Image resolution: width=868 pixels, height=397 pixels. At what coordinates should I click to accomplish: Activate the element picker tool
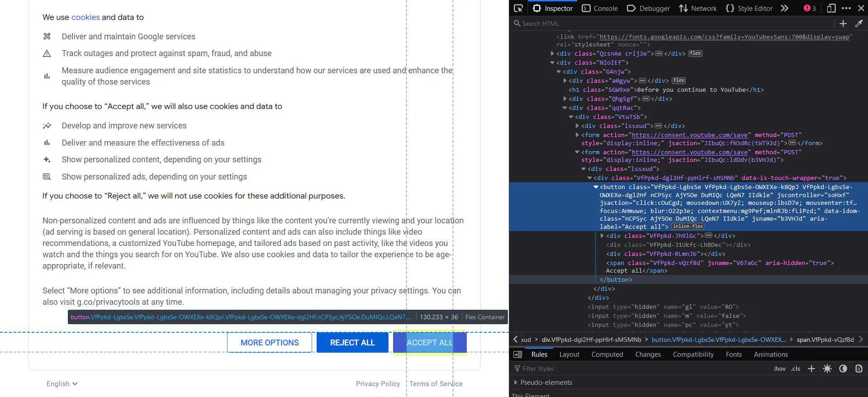(518, 8)
